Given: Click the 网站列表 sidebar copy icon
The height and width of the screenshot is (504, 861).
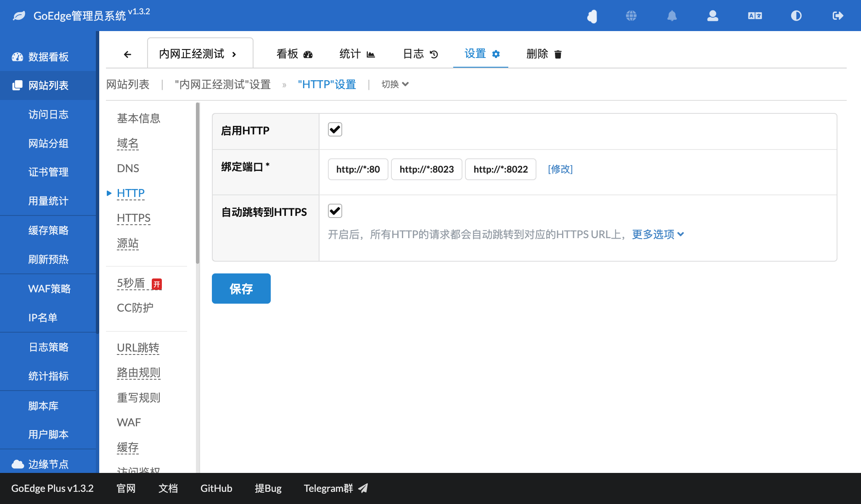Looking at the screenshot, I should 17,85.
